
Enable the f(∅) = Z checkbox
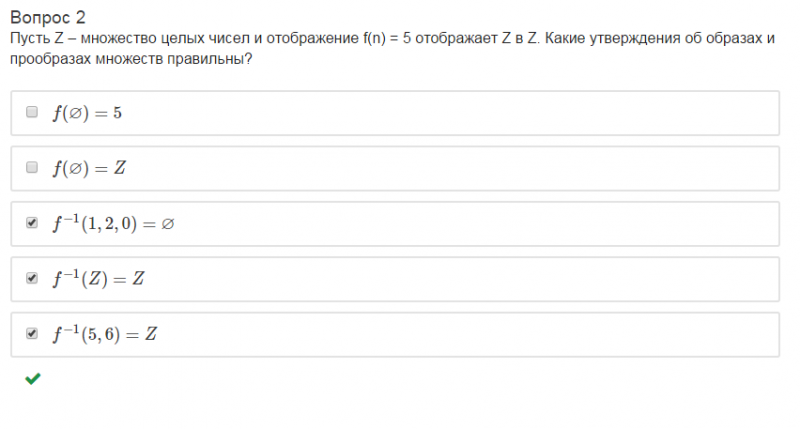tap(32, 167)
